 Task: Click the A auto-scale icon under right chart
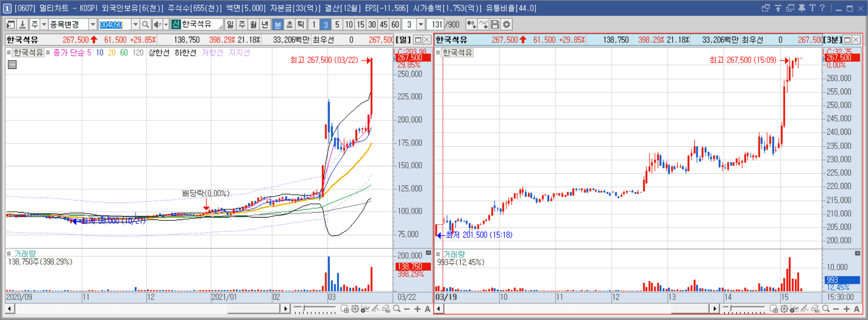[x=857, y=309]
